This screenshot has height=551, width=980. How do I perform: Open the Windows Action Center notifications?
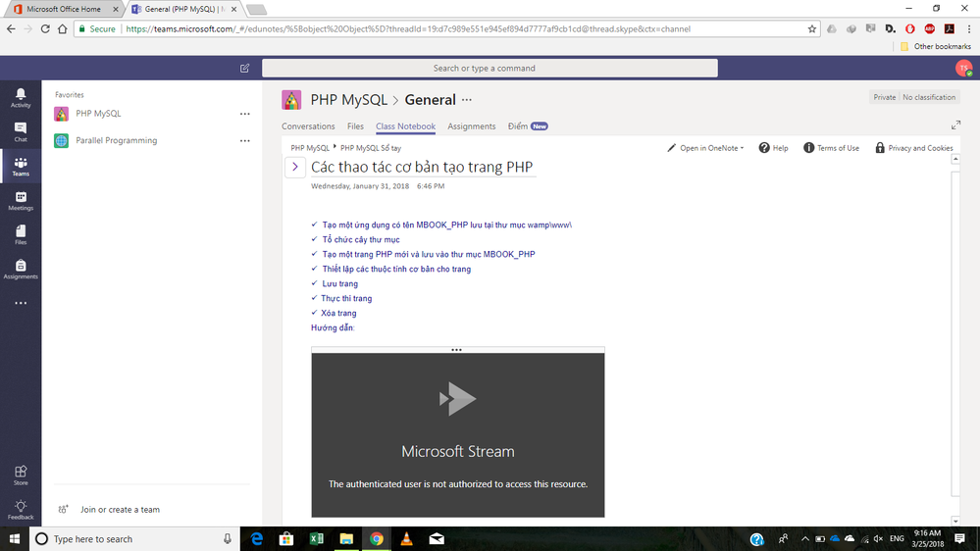coord(960,538)
